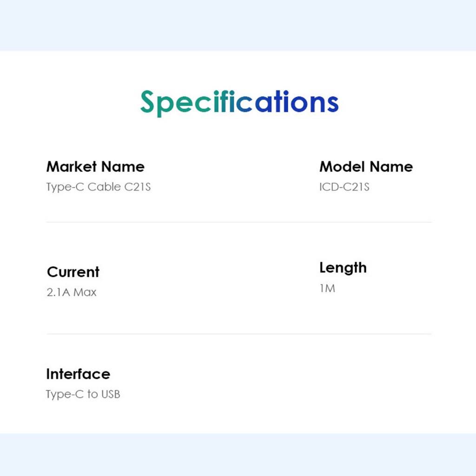
Task: Click the final blue s in Specifications
Action: (332, 103)
